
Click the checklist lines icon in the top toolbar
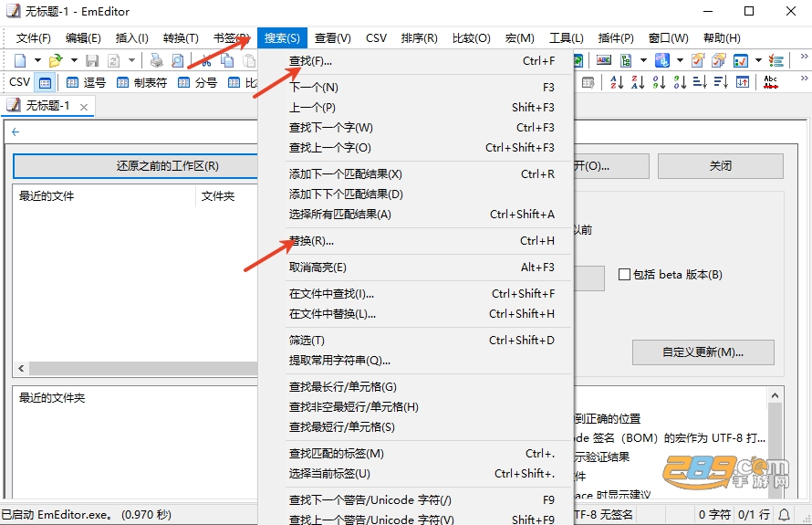[x=776, y=60]
